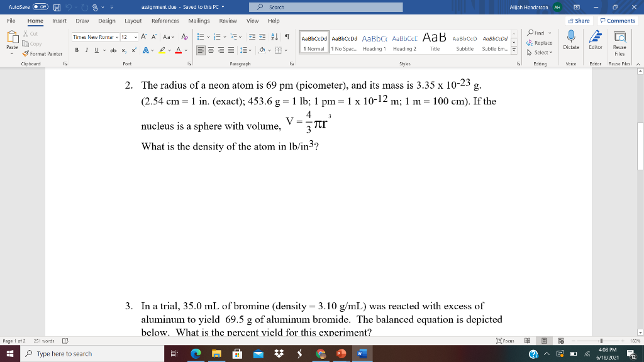Open the Insert tab
Image resolution: width=644 pixels, height=362 pixels.
pyautogui.click(x=59, y=21)
